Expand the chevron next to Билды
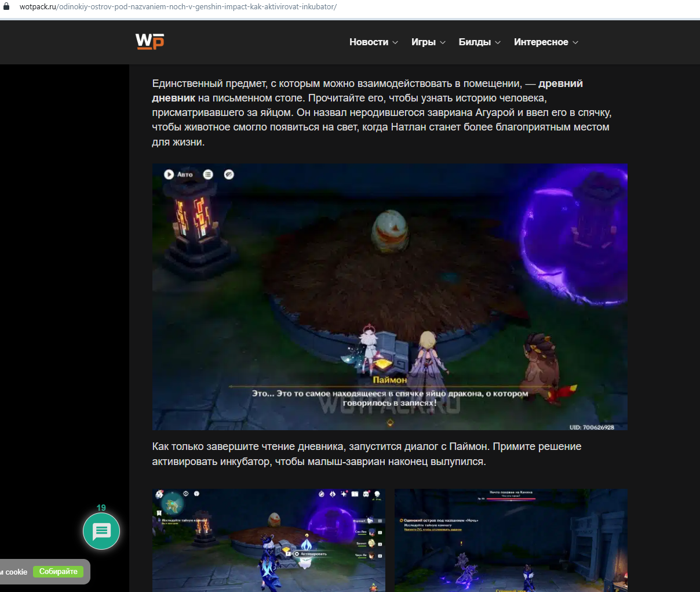This screenshot has width=700, height=592. coord(498,42)
